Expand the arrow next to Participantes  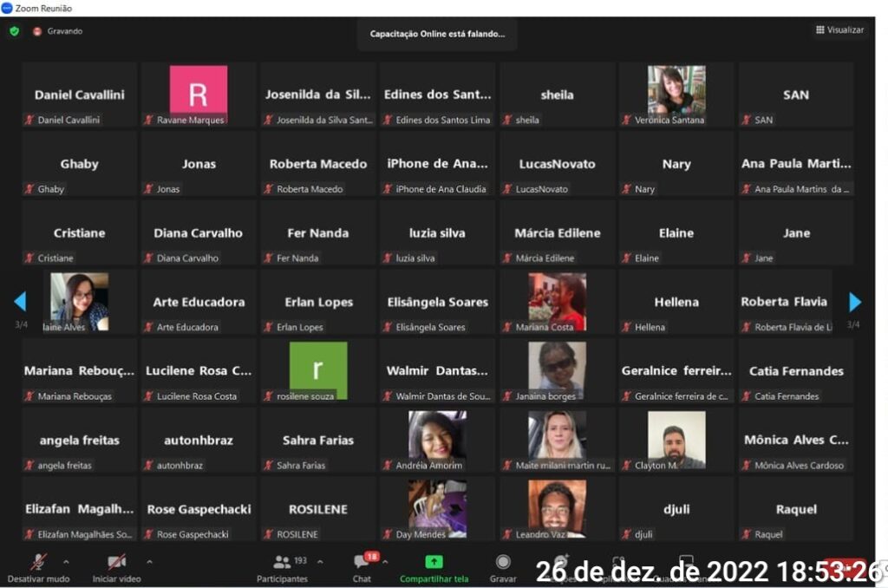coord(320,562)
